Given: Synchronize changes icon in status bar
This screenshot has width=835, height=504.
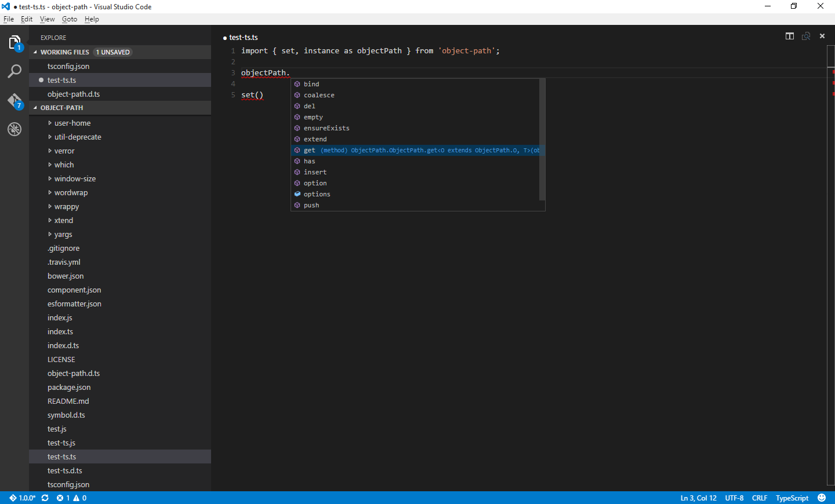Looking at the screenshot, I should [x=45, y=498].
